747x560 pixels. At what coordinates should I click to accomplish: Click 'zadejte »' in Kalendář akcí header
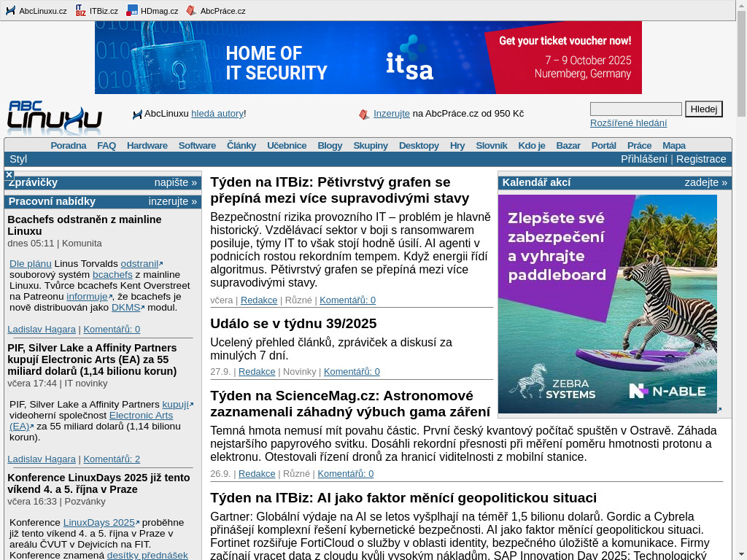tap(705, 182)
